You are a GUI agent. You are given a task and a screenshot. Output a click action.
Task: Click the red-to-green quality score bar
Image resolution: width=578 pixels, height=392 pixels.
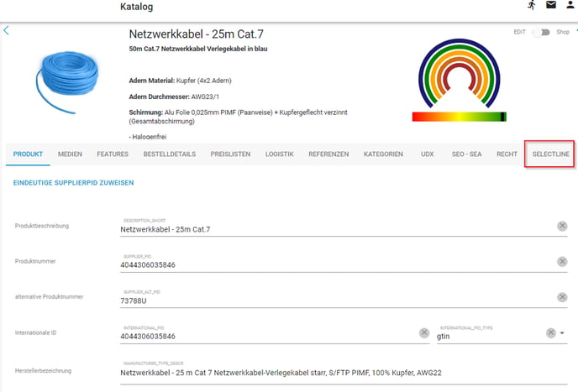459,117
